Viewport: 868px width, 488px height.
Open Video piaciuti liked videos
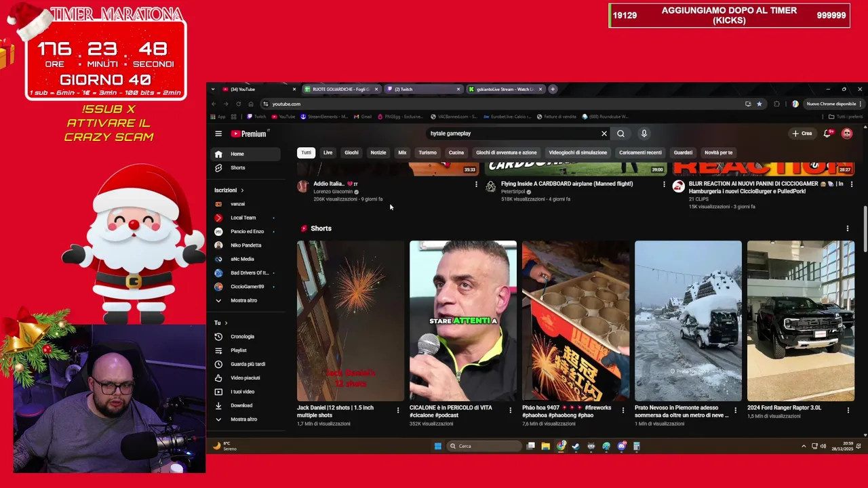tap(244, 378)
